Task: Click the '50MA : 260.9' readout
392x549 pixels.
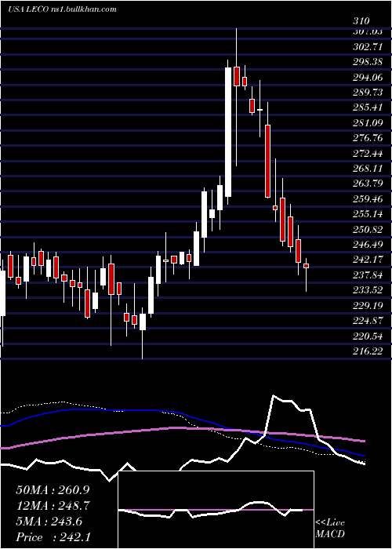Action: [53, 489]
